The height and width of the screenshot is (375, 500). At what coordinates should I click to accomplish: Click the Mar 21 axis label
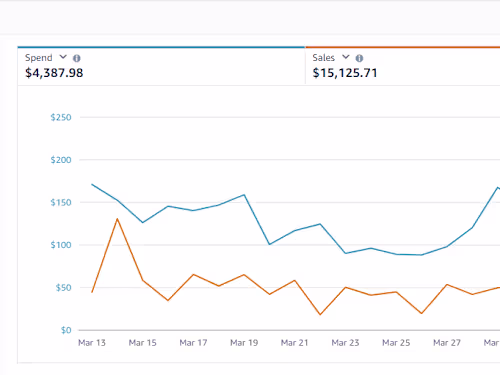click(x=295, y=343)
